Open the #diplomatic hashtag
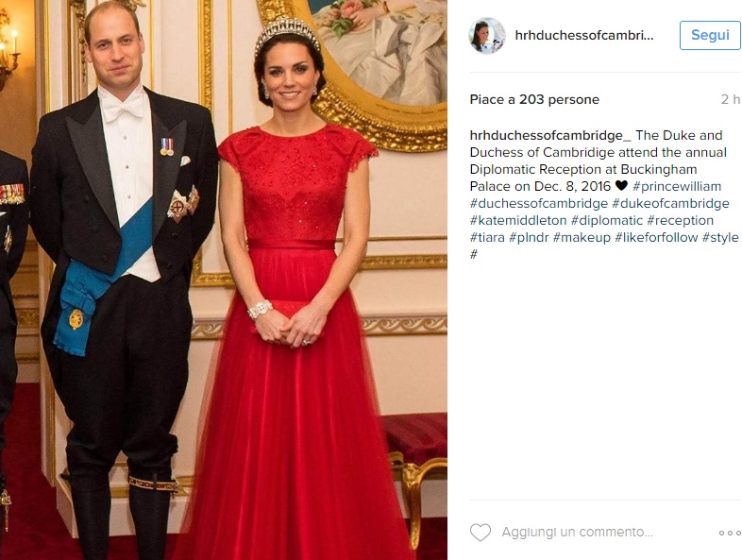The width and height of the screenshot is (742, 560). coord(607,221)
